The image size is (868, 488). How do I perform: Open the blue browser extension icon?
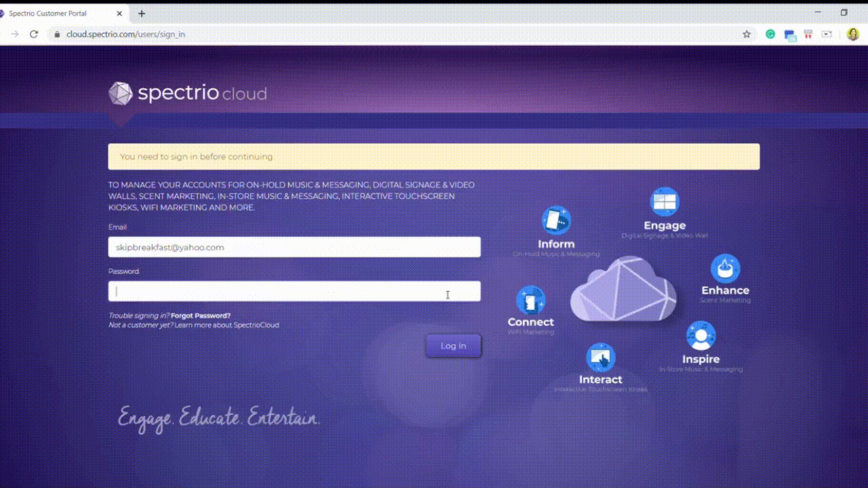coord(790,35)
